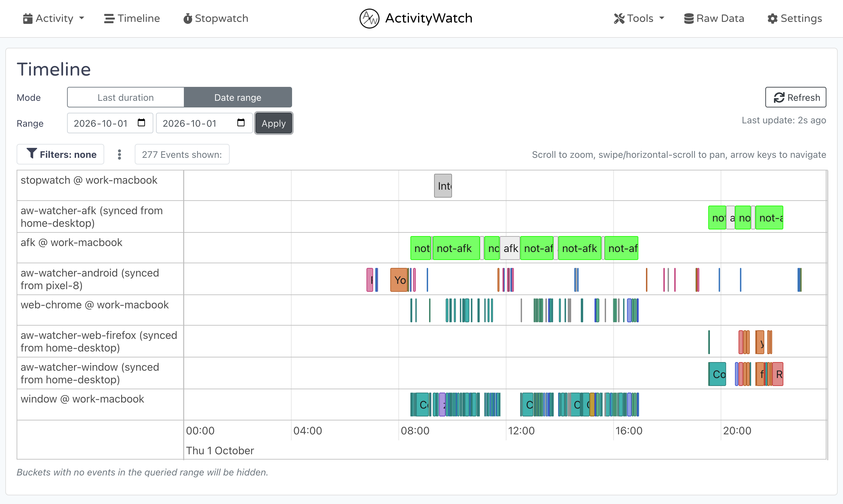Screen dimensions: 843x504
Task: Click the Raw Data database icon
Action: pyautogui.click(x=689, y=18)
